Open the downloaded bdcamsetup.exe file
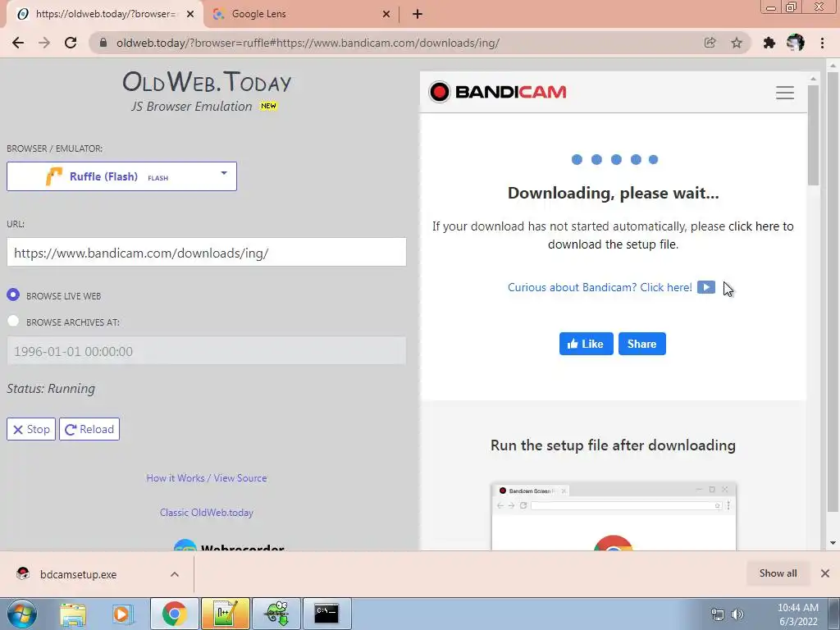 coord(78,574)
